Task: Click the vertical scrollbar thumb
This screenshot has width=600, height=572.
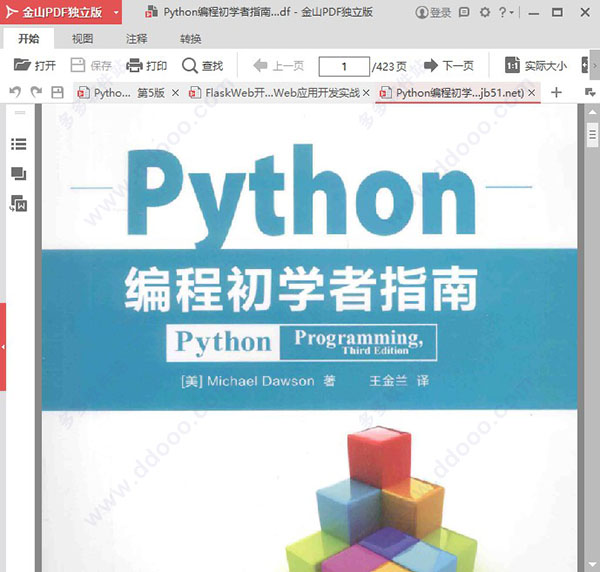Action: [x=592, y=135]
